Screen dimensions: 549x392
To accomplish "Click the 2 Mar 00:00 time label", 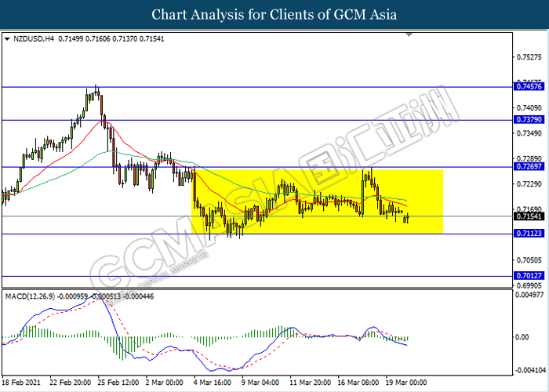I will coord(164,383).
